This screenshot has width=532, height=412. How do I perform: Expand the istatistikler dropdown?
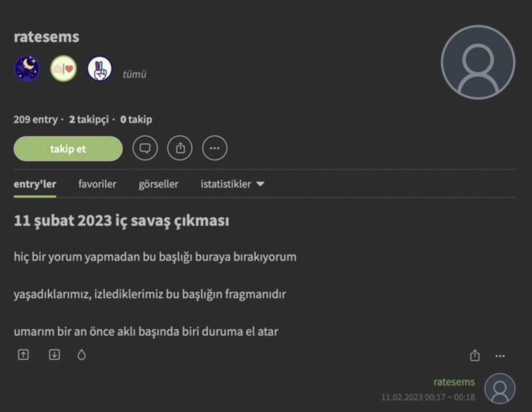[232, 184]
